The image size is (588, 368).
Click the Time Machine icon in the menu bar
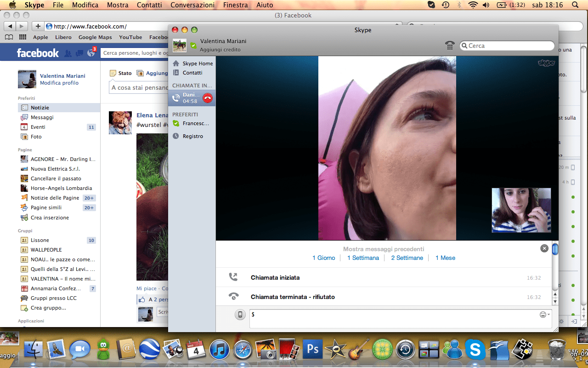(446, 5)
